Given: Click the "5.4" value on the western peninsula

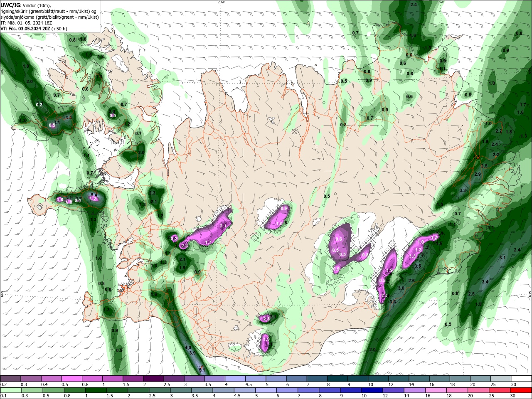Looking at the screenshot, I should (94, 195).
